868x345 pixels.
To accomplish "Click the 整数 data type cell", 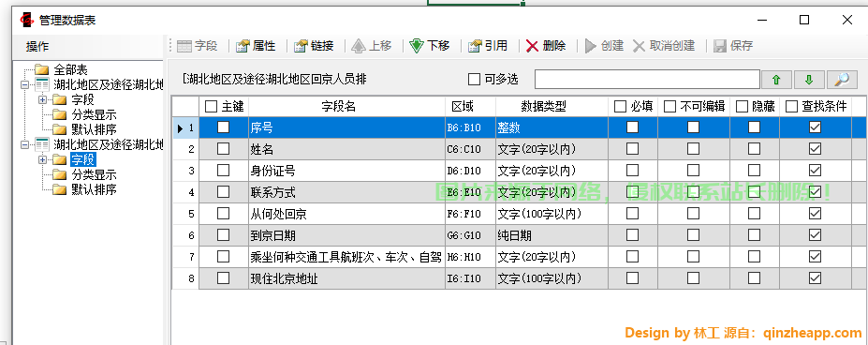I will coord(552,127).
